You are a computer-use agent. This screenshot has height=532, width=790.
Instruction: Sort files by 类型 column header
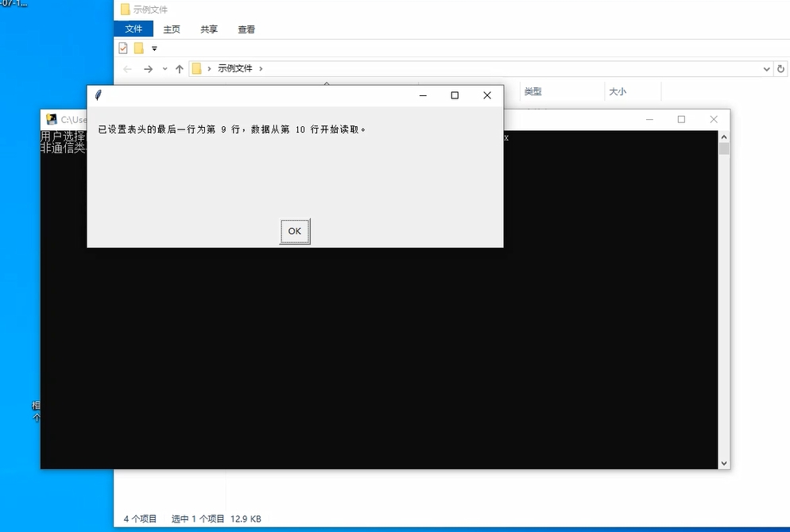click(x=532, y=91)
